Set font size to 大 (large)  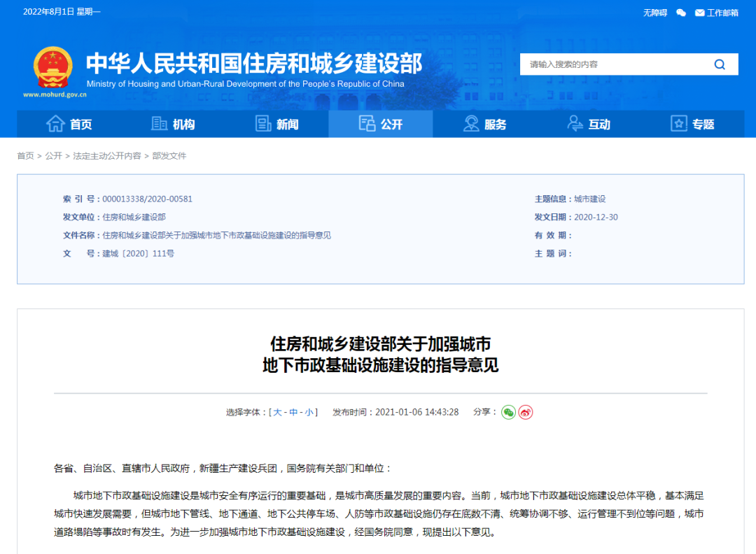(277, 412)
